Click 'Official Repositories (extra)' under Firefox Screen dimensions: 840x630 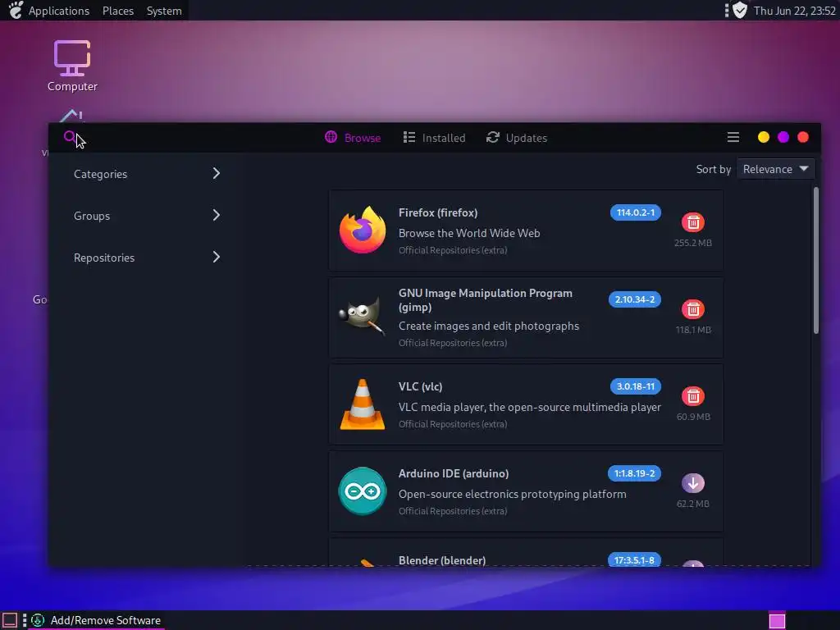coord(453,250)
